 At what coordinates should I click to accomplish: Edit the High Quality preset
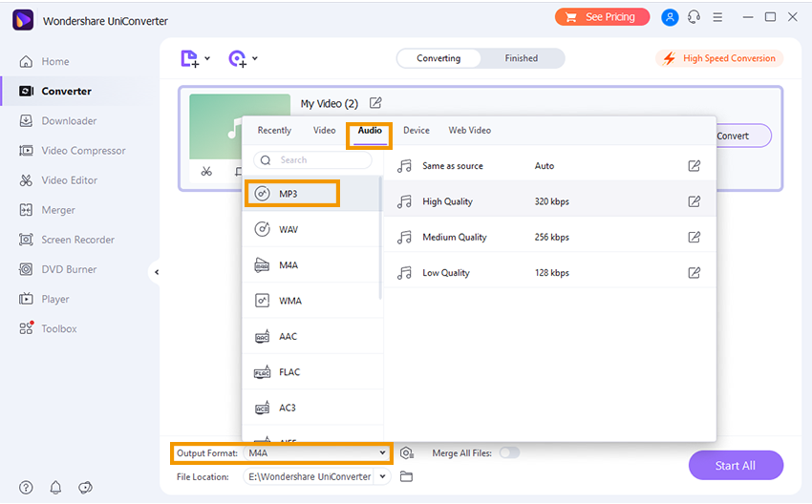[694, 201]
